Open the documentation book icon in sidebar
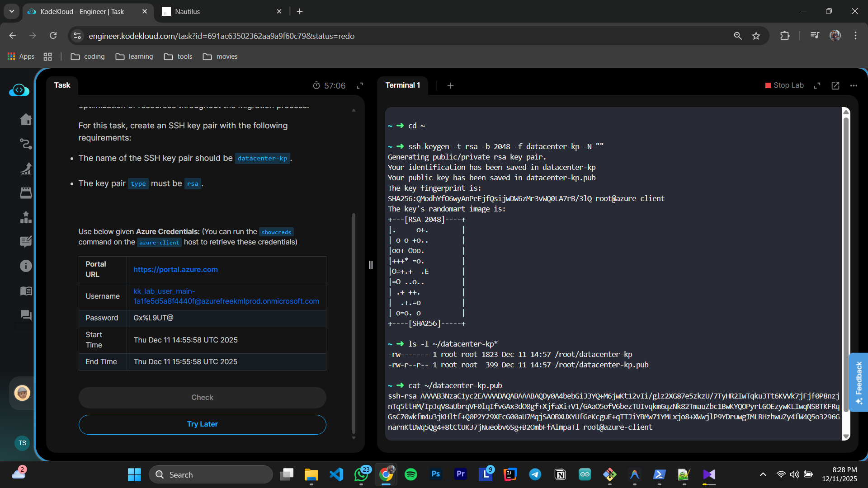868x488 pixels. point(26,291)
